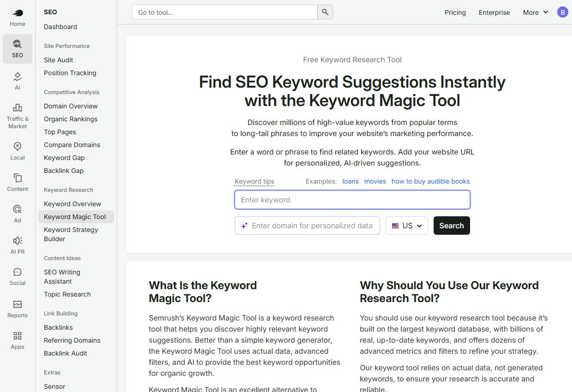
Task: Click the Free Keyword Research Tool subtitle
Action: pos(352,59)
